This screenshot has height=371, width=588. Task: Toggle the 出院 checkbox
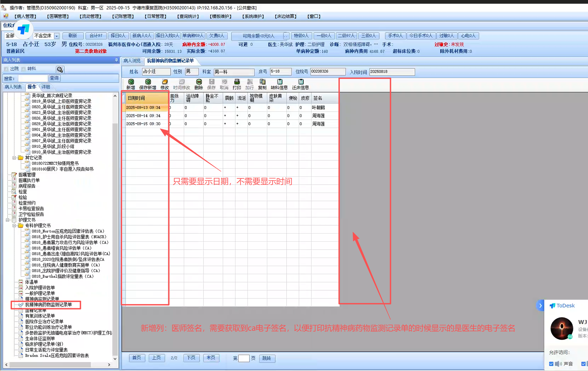6,69
